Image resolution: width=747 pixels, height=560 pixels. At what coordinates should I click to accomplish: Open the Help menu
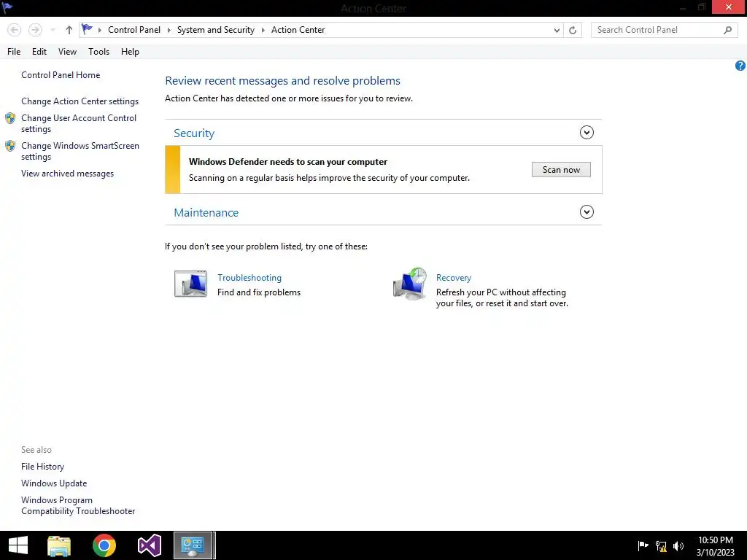pos(130,52)
